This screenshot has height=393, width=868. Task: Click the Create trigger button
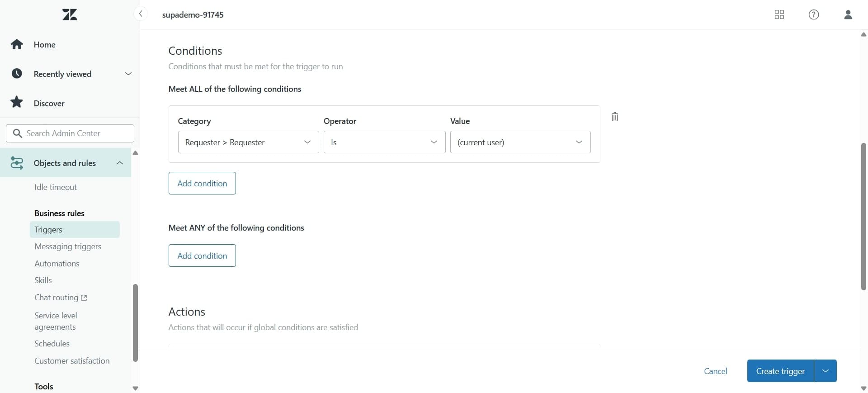[780, 371]
